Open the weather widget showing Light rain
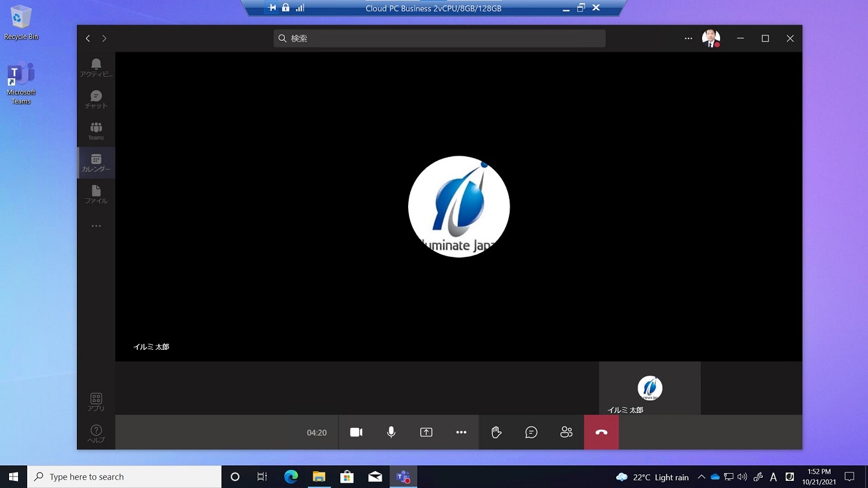The width and height of the screenshot is (868, 488). pos(652,477)
